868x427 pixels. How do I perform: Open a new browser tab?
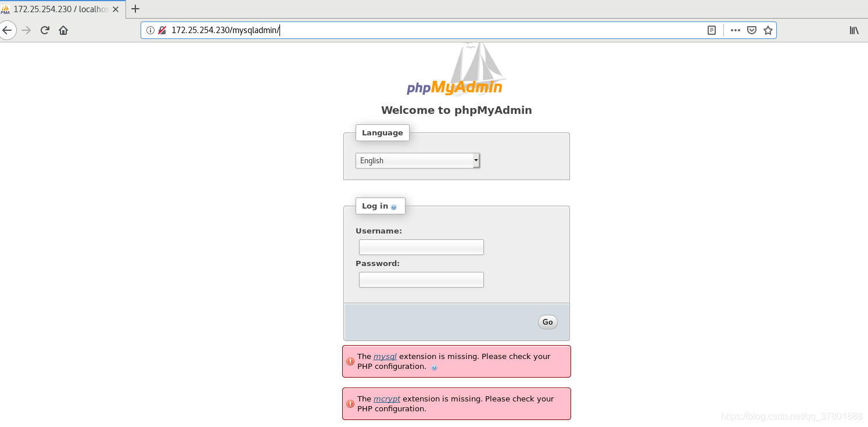[x=135, y=9]
